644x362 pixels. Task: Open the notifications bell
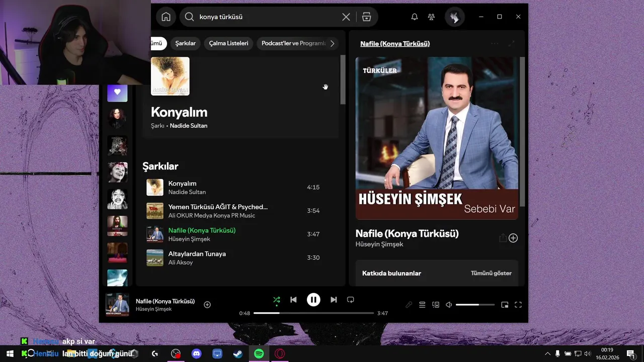pos(415,17)
